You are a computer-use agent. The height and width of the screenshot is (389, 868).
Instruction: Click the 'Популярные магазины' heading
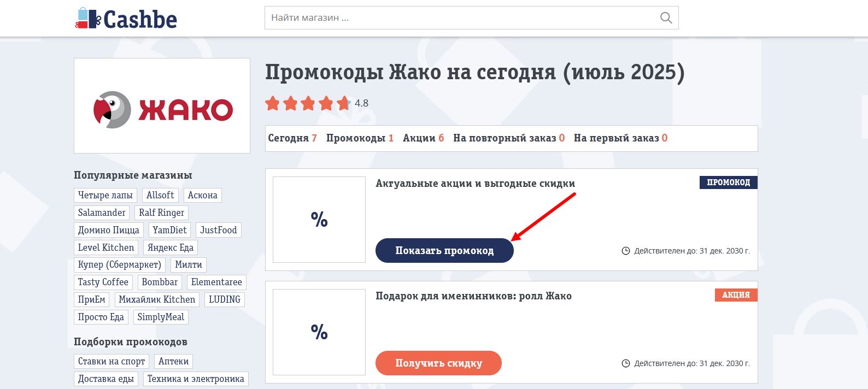click(133, 175)
